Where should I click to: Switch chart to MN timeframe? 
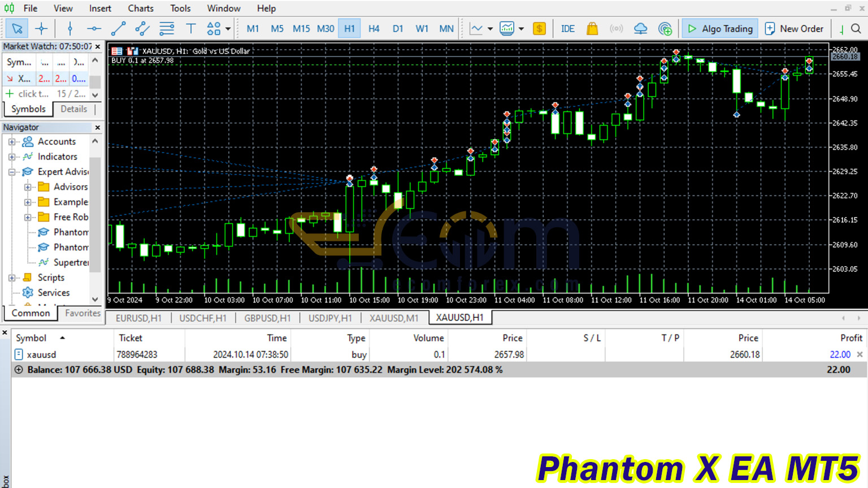coord(446,28)
